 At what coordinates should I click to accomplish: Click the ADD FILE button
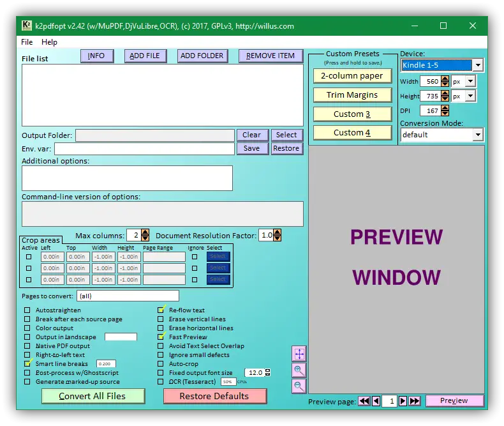[145, 56]
